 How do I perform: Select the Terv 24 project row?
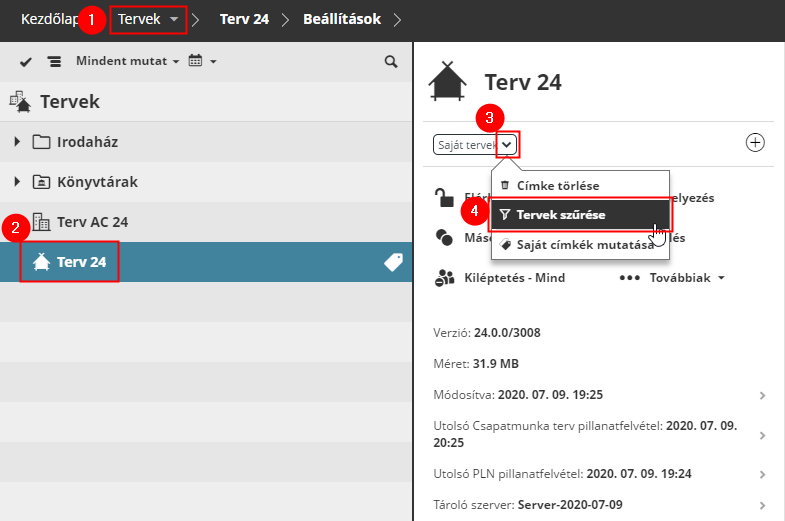click(x=206, y=262)
